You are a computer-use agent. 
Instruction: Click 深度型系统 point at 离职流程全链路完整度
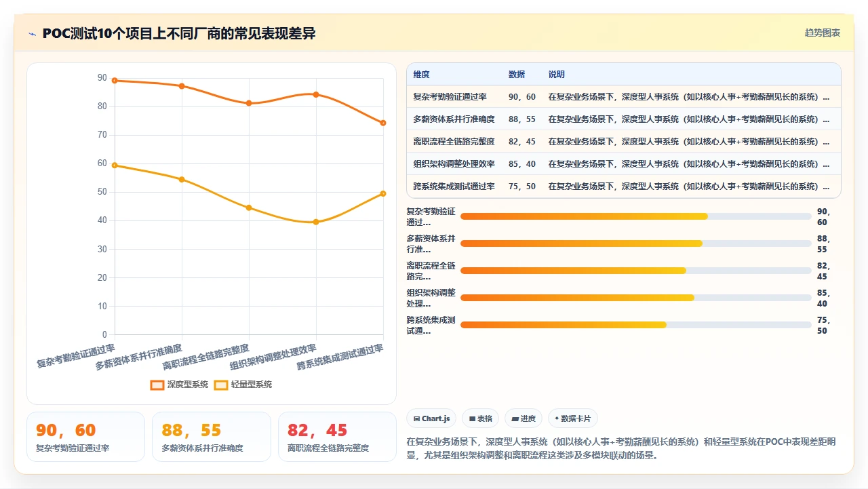[x=249, y=103]
